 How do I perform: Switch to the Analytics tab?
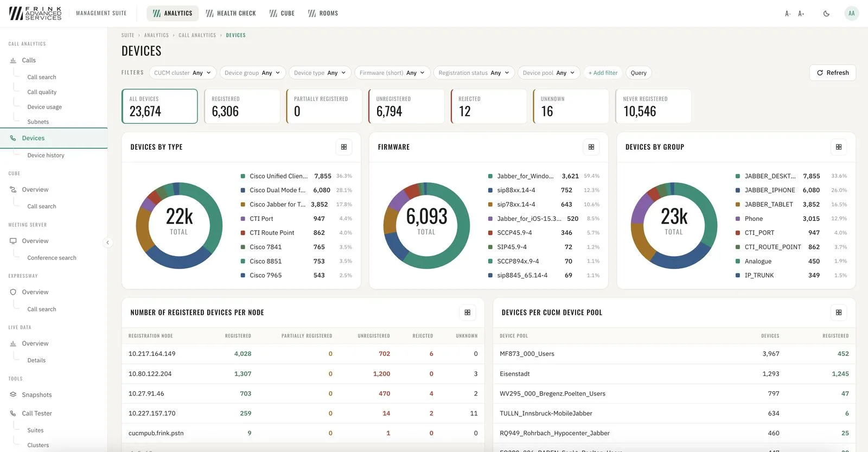[x=173, y=14]
